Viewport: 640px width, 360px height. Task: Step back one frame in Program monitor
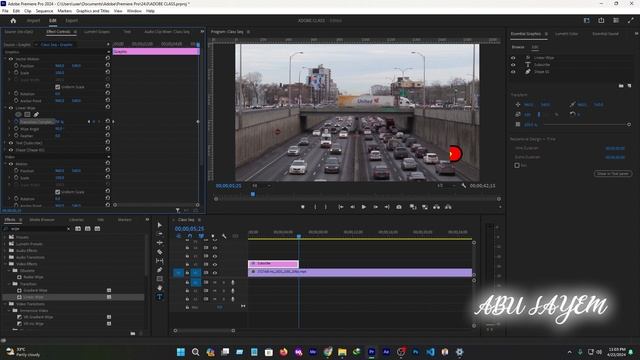352,207
